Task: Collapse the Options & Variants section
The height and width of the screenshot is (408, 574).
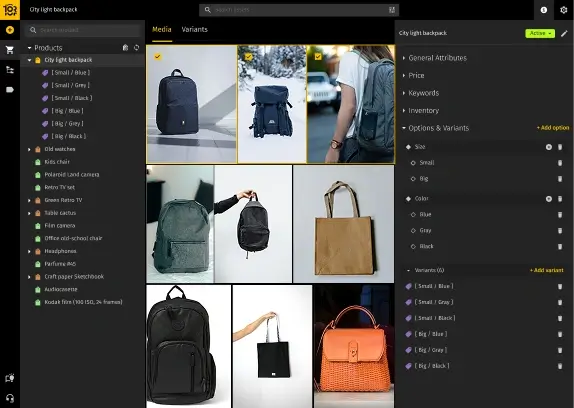Action: 404,128
